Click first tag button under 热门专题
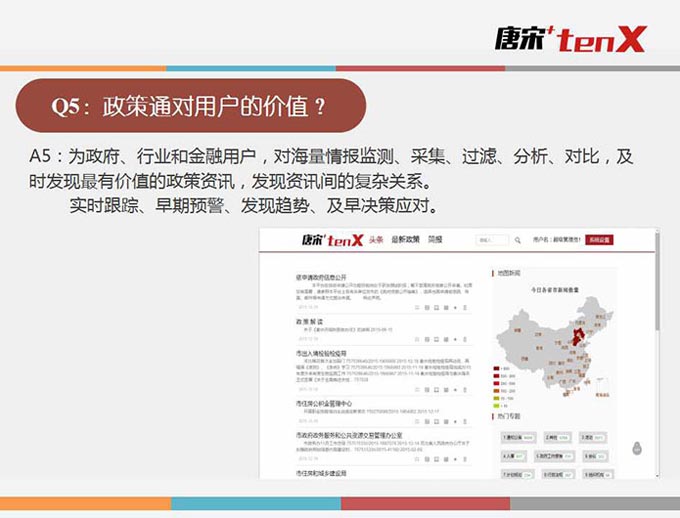Screen dimensions: 680x518 pyautogui.click(x=512, y=437)
